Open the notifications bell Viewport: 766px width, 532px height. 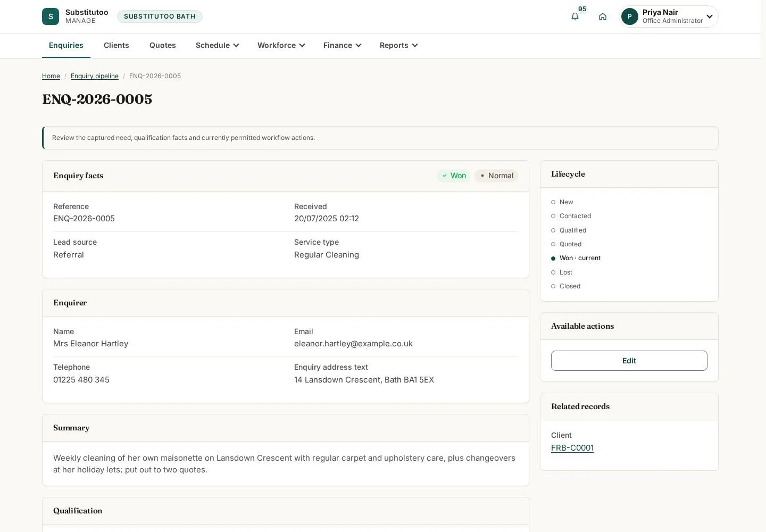[575, 16]
